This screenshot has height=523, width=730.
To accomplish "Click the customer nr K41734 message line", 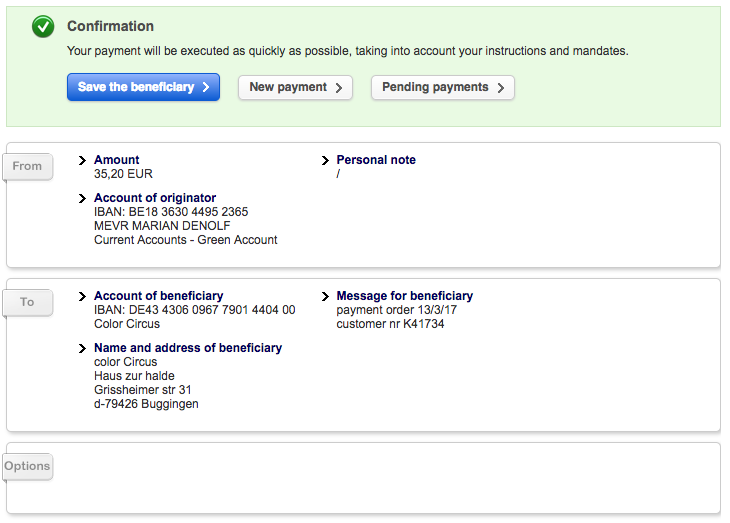I will (390, 324).
